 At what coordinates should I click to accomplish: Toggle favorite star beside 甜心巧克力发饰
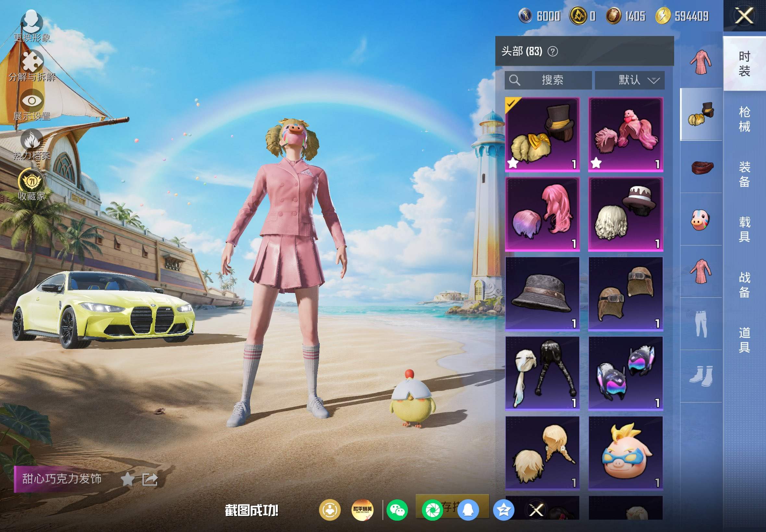tap(127, 480)
